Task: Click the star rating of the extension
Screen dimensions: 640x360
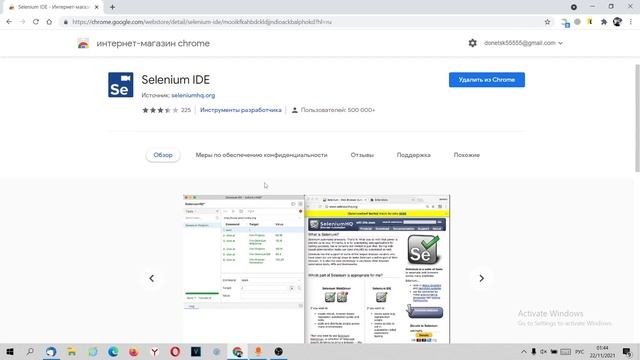Action: pyautogui.click(x=160, y=110)
